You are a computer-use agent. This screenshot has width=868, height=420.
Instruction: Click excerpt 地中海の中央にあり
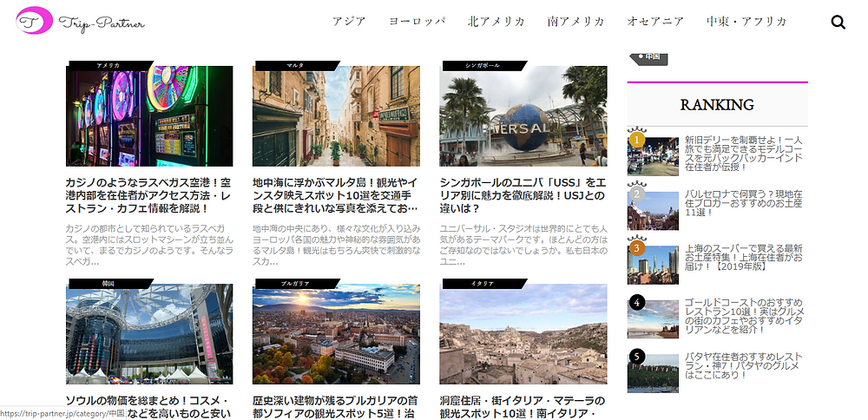click(337, 245)
